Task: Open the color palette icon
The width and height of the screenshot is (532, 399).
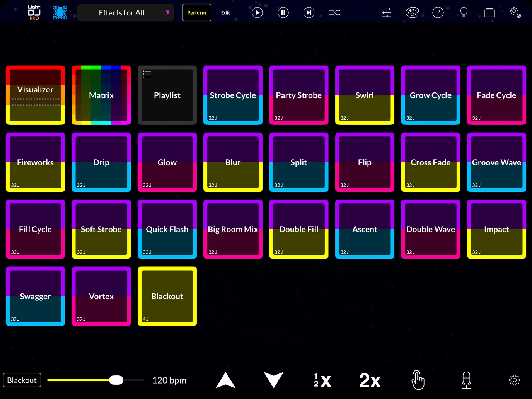Action: pyautogui.click(x=412, y=13)
